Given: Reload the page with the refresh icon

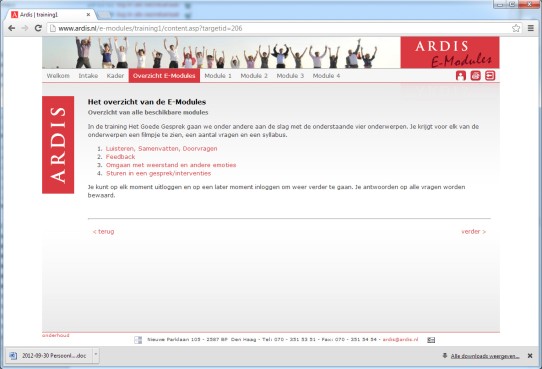Looking at the screenshot, I should (x=38, y=28).
